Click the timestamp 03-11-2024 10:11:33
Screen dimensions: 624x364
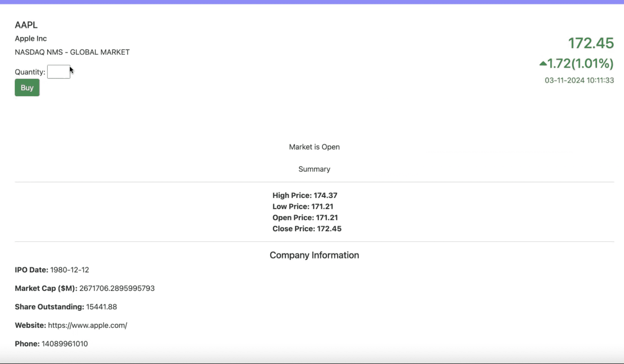(579, 80)
